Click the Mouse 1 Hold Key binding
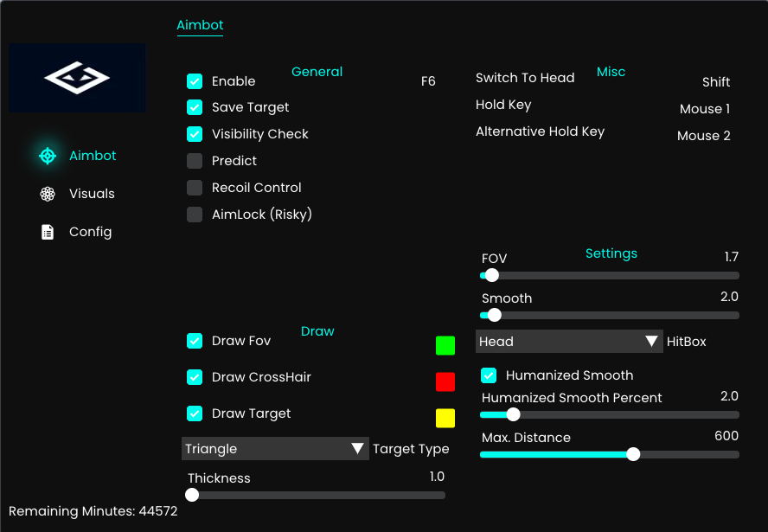This screenshot has width=768, height=532. [705, 109]
